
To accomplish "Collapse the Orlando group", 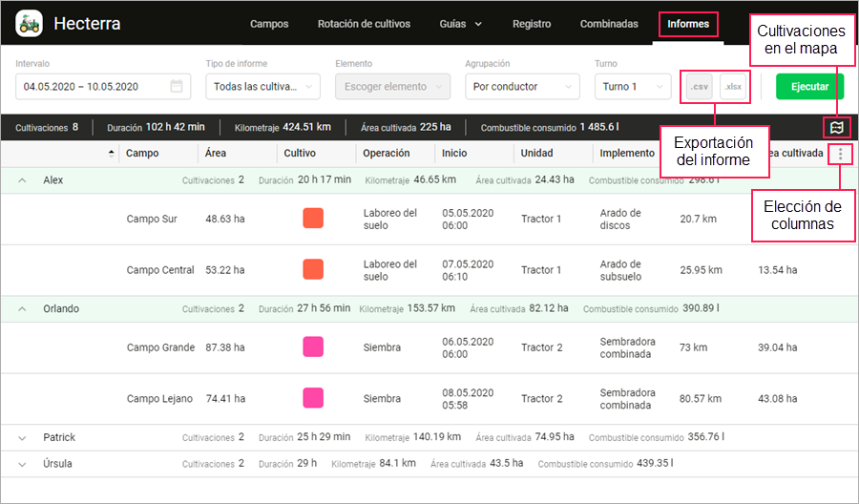I will pyautogui.click(x=22, y=309).
